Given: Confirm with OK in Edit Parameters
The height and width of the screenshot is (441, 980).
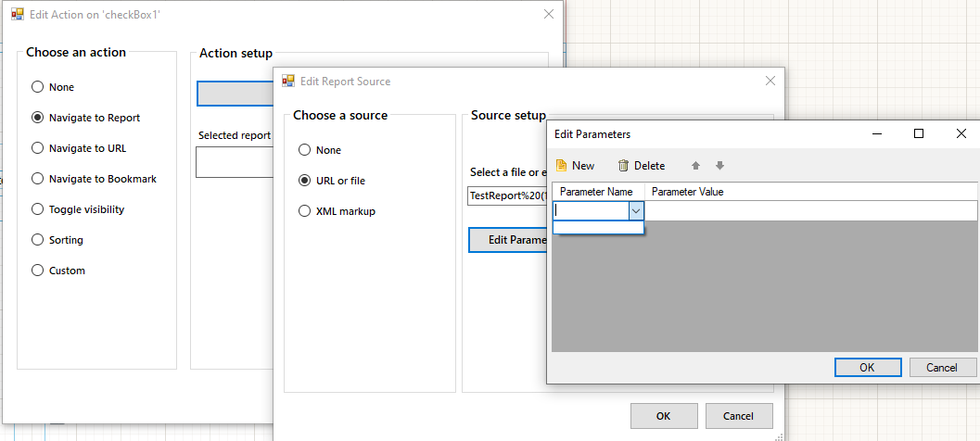Looking at the screenshot, I should point(867,367).
